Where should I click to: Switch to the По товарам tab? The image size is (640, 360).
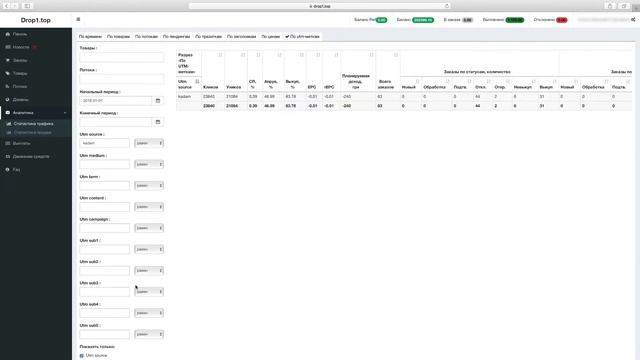118,37
